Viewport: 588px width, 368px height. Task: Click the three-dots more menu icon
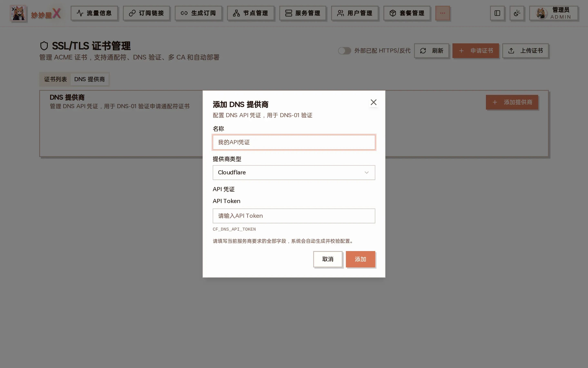pos(442,13)
